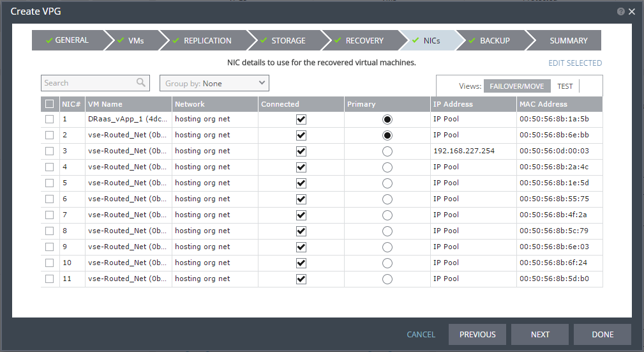
Task: Click MAC address 00:50:56:0d:00:03
Action: (554, 151)
